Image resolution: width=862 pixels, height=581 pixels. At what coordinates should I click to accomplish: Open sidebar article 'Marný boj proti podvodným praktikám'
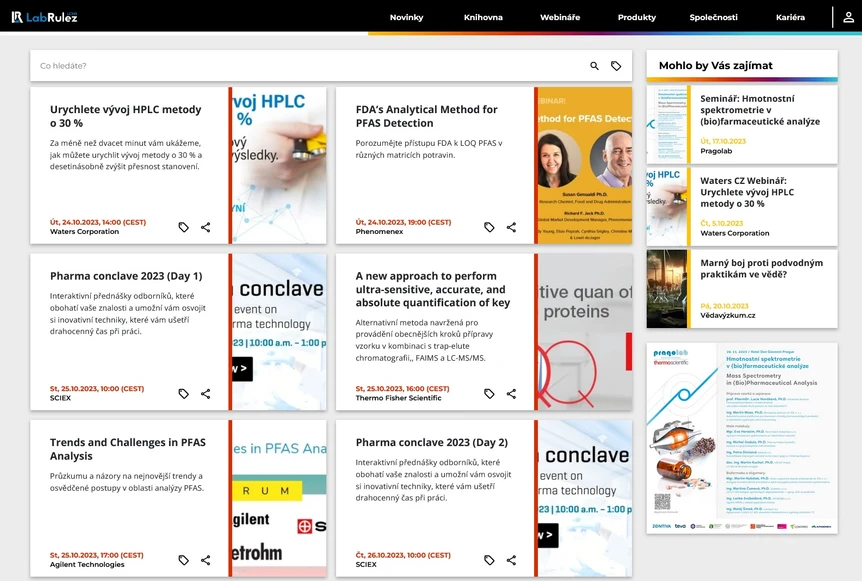point(761,268)
